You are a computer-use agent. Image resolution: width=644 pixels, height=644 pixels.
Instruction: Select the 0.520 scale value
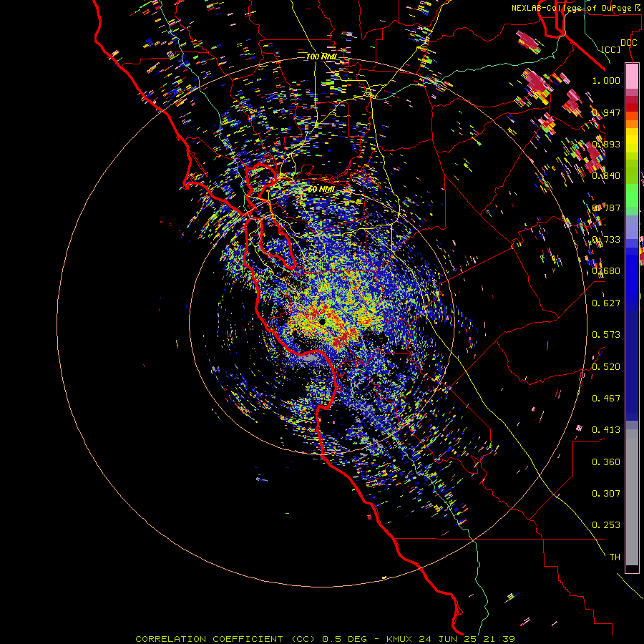[x=606, y=366]
